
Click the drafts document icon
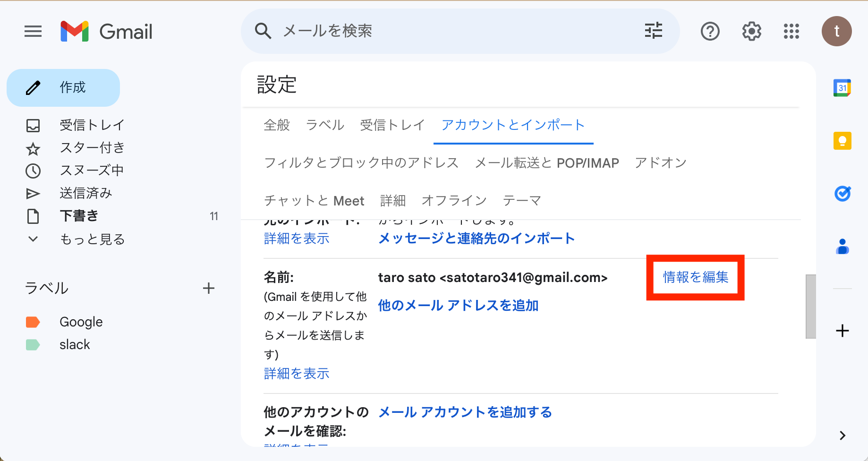pyautogui.click(x=33, y=216)
